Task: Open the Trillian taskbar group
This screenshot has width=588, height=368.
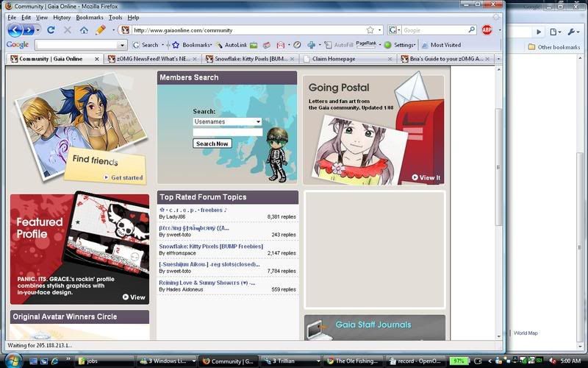Action: tap(291, 361)
